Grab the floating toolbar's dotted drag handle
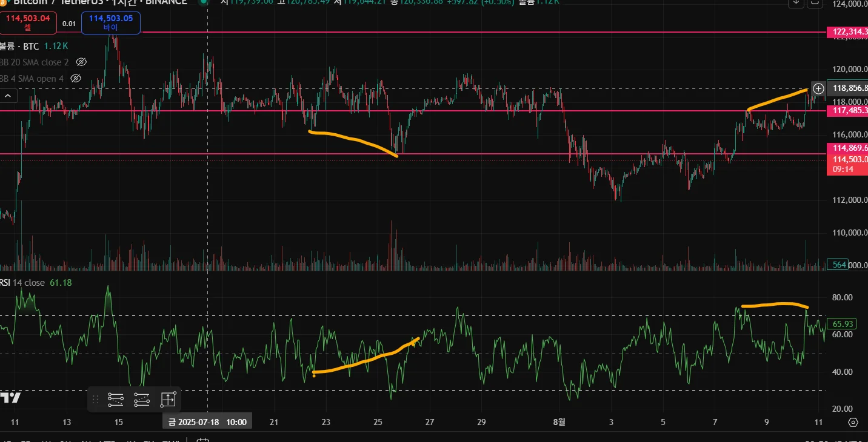 pyautogui.click(x=95, y=400)
